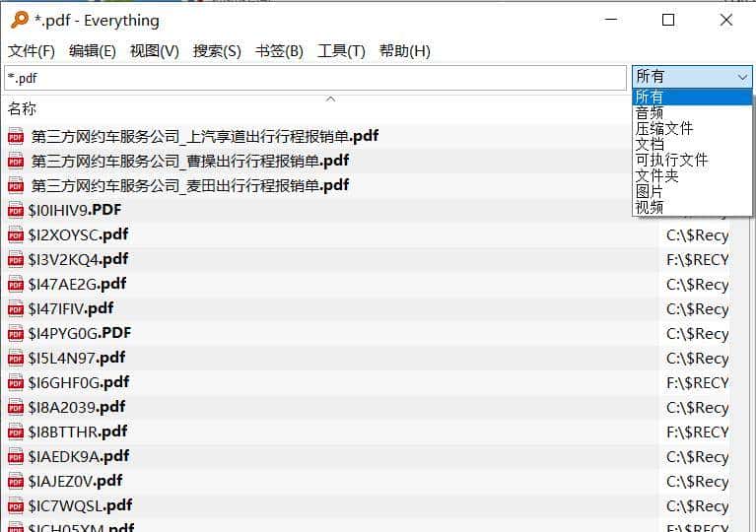Image resolution: width=756 pixels, height=532 pixels.
Task: Click PDF icon next to $I3V2KQ4.pdf
Action: tap(16, 259)
